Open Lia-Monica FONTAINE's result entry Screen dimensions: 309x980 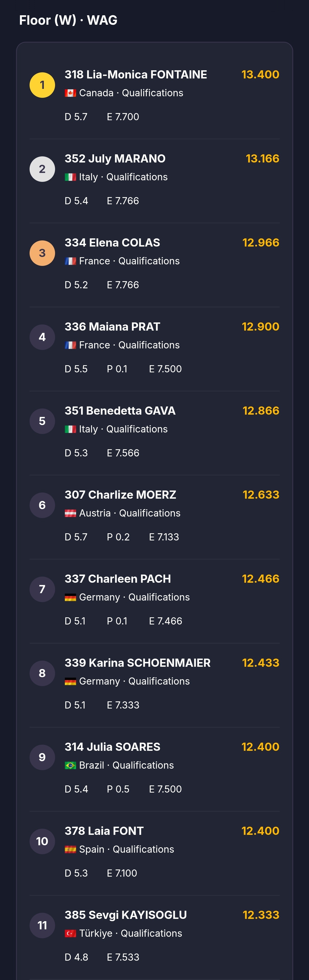[154, 97]
